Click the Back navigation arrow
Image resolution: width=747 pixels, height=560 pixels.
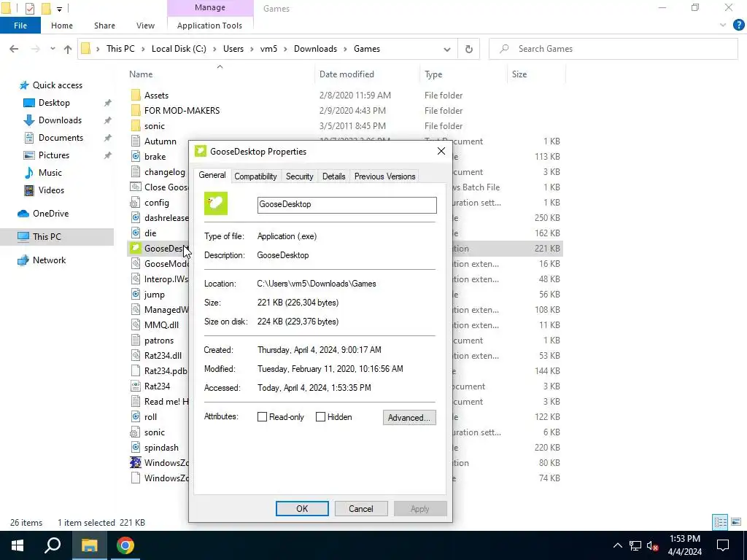coord(14,49)
